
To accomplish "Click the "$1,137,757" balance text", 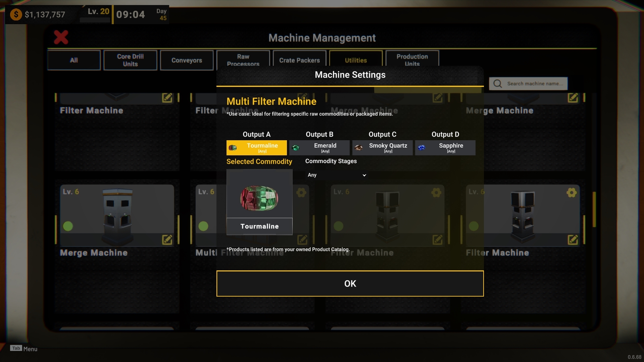I will 45,15.
